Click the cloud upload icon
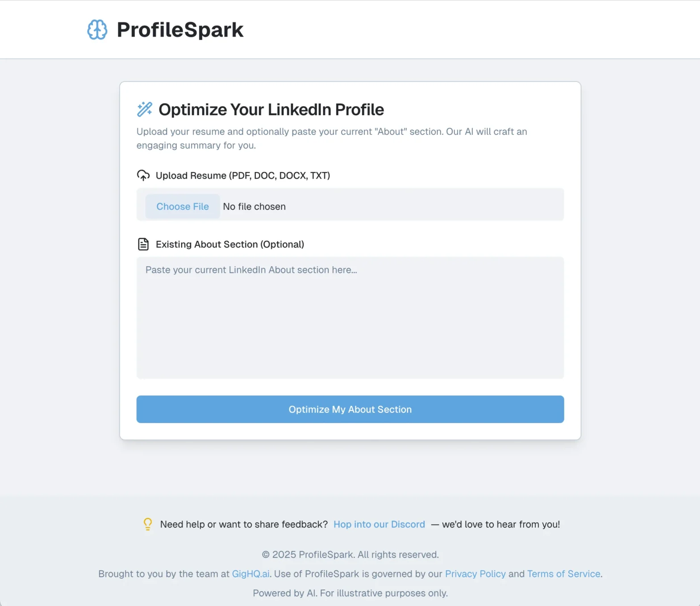The width and height of the screenshot is (700, 606). click(143, 176)
